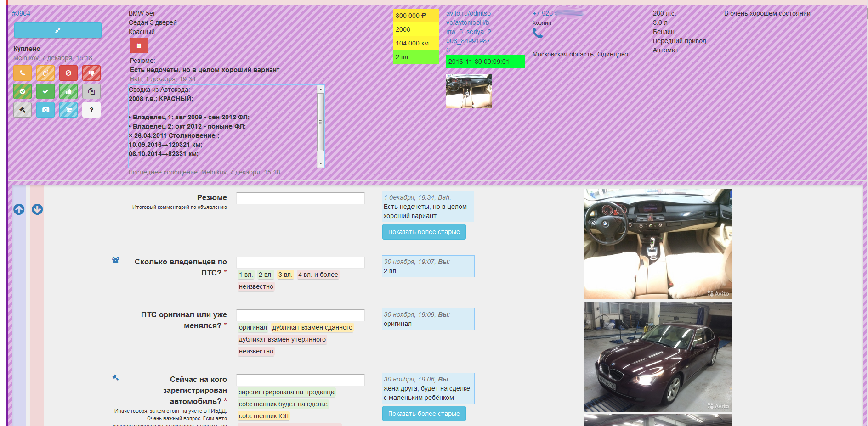Click the gray copy documents icon button
The width and height of the screenshot is (868, 426).
point(91,91)
